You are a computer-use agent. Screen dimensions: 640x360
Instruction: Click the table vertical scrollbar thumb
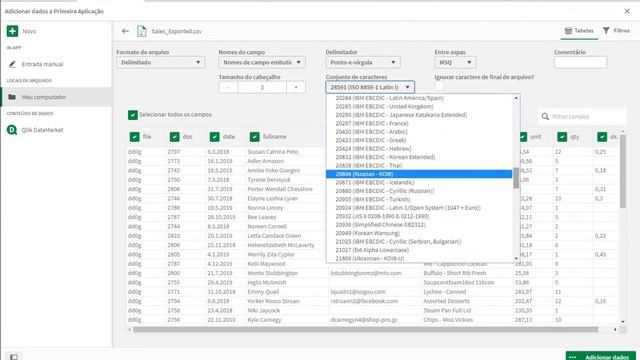622,171
